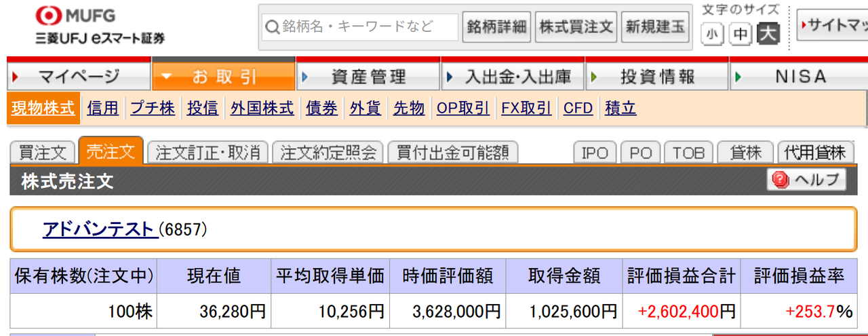Open the お取引 menu
The width and height of the screenshot is (868, 336).
[x=224, y=77]
